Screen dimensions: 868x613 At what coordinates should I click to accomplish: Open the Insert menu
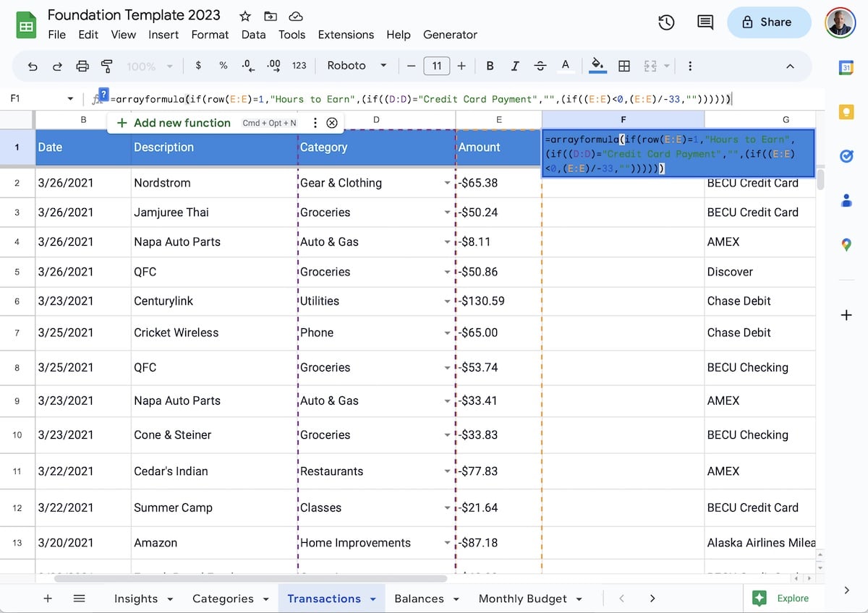(163, 35)
